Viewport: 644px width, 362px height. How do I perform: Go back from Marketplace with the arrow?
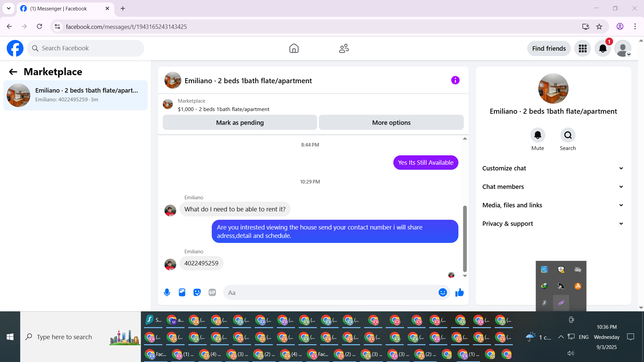pos(13,72)
